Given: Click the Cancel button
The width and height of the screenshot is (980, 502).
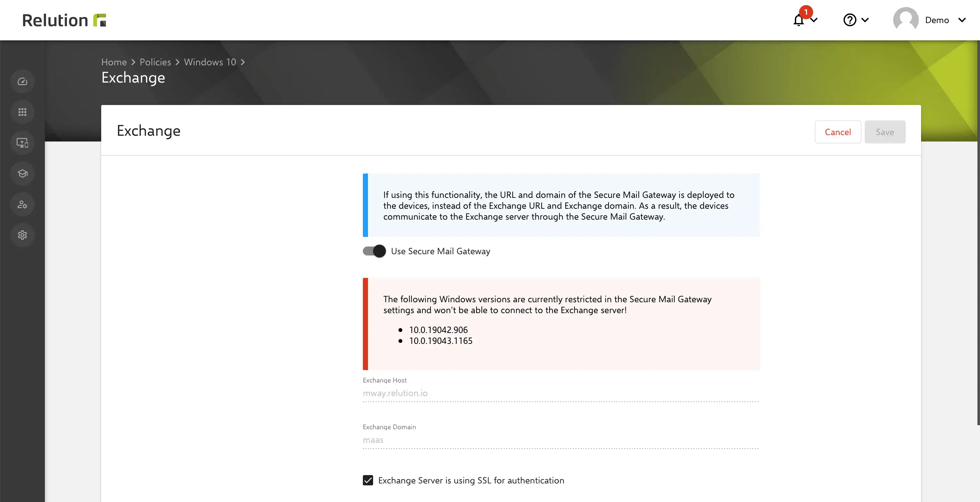Looking at the screenshot, I should tap(838, 132).
